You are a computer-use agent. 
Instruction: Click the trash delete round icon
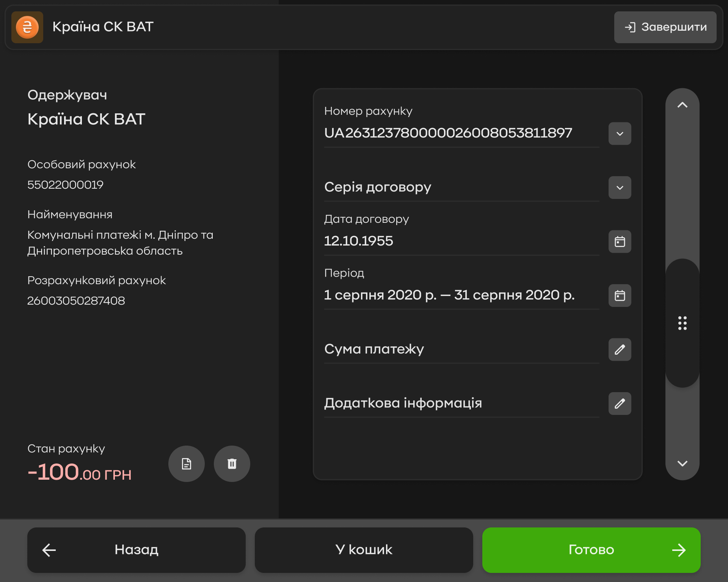point(232,464)
